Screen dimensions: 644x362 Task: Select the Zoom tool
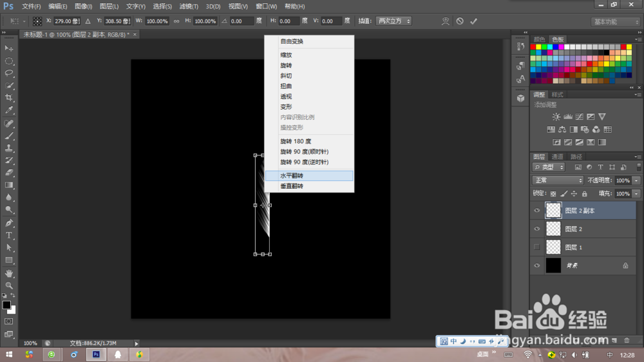(8, 285)
